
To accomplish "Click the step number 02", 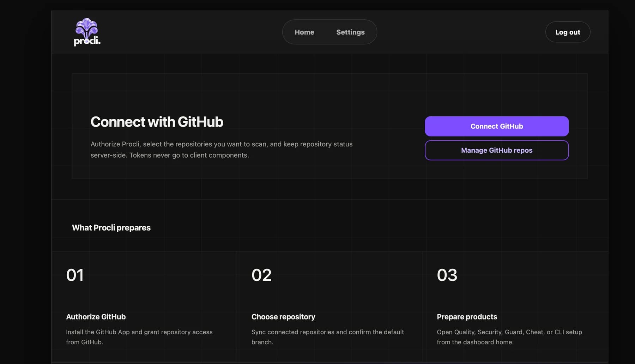I will 261,275.
